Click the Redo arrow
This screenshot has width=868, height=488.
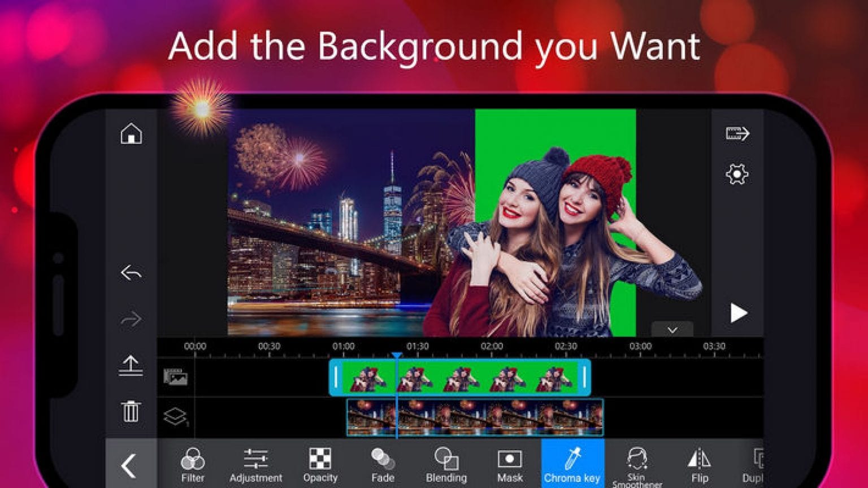click(131, 320)
